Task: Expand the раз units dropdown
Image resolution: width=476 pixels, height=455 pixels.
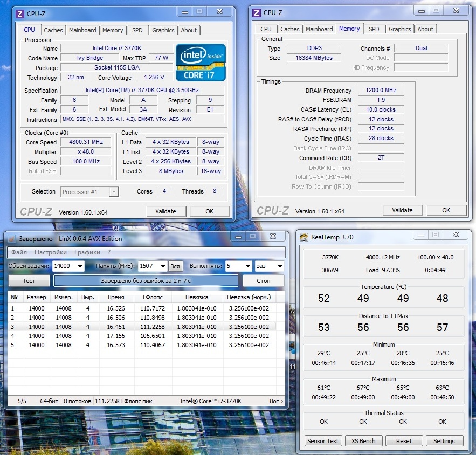Action: [x=280, y=266]
